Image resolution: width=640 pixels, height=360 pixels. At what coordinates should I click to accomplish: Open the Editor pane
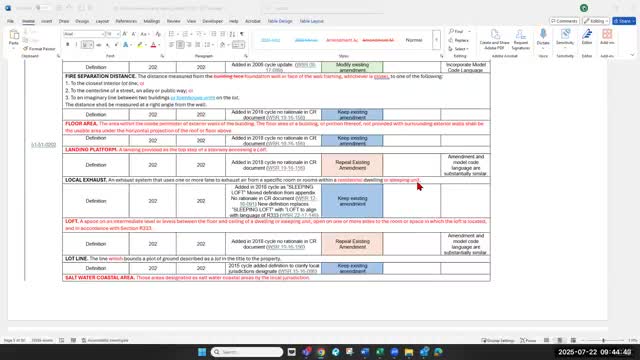click(x=587, y=37)
